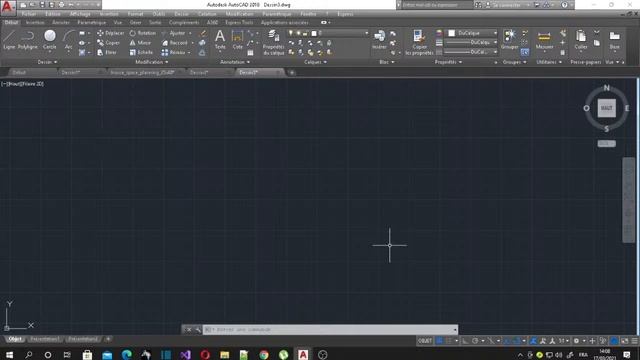Expand the Dessin panel
This screenshot has width=640, height=360.
47,62
